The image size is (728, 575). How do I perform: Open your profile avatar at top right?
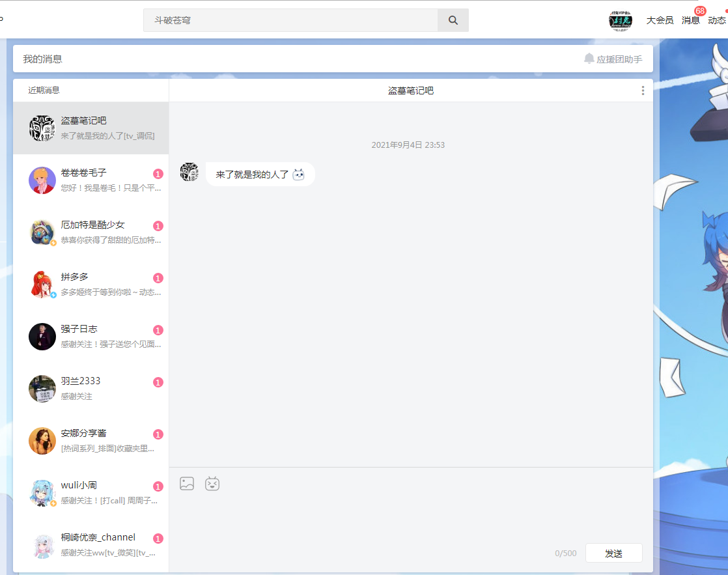pyautogui.click(x=621, y=20)
